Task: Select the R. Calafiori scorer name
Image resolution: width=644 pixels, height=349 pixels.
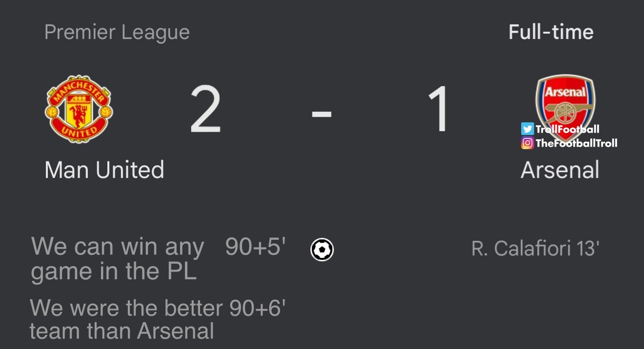Action: pyautogui.click(x=521, y=249)
